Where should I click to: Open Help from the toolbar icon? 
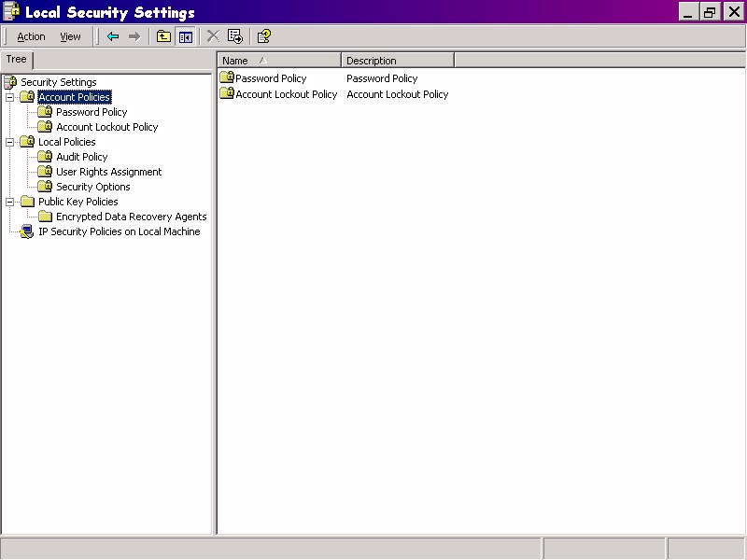[264, 36]
